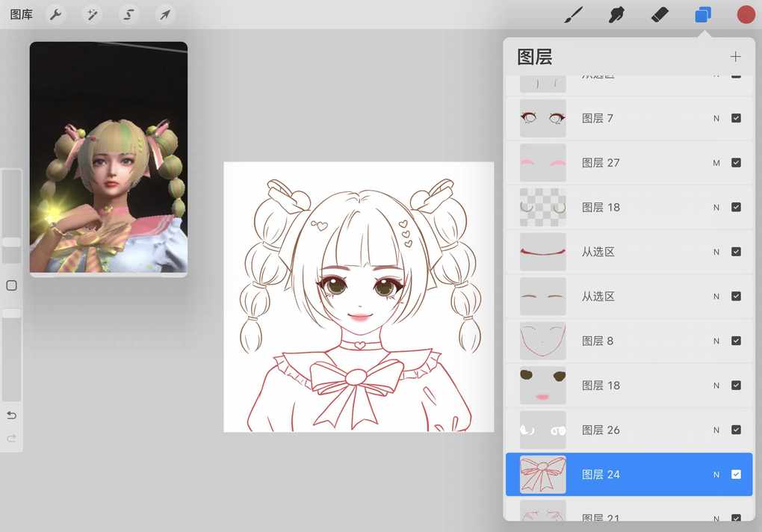The width and height of the screenshot is (762, 532).
Task: Select the layer named 图层 26
Action: [601, 430]
